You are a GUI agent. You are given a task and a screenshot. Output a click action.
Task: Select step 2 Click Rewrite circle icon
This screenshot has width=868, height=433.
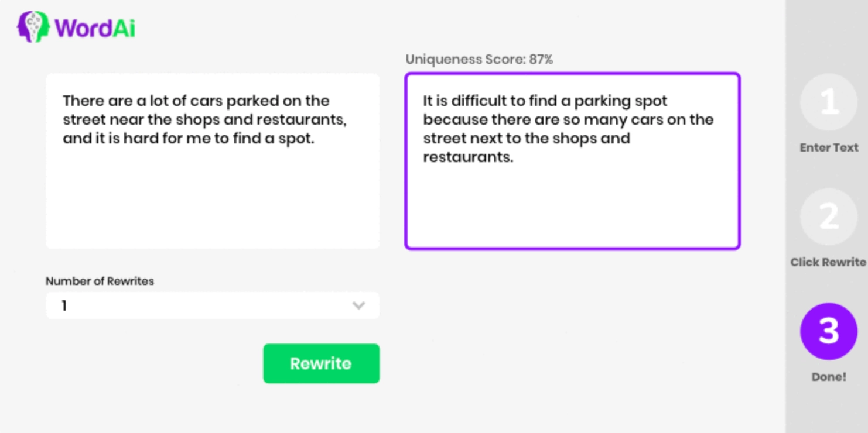[829, 216]
